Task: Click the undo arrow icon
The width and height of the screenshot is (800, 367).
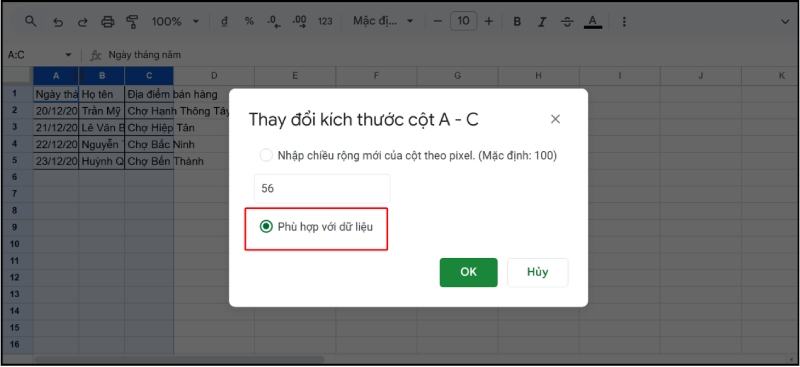Action: click(58, 22)
